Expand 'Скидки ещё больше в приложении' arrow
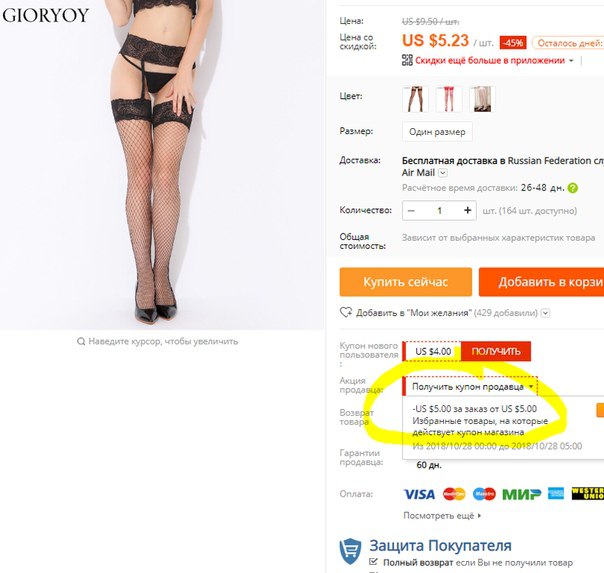604x573 pixels. click(x=571, y=60)
